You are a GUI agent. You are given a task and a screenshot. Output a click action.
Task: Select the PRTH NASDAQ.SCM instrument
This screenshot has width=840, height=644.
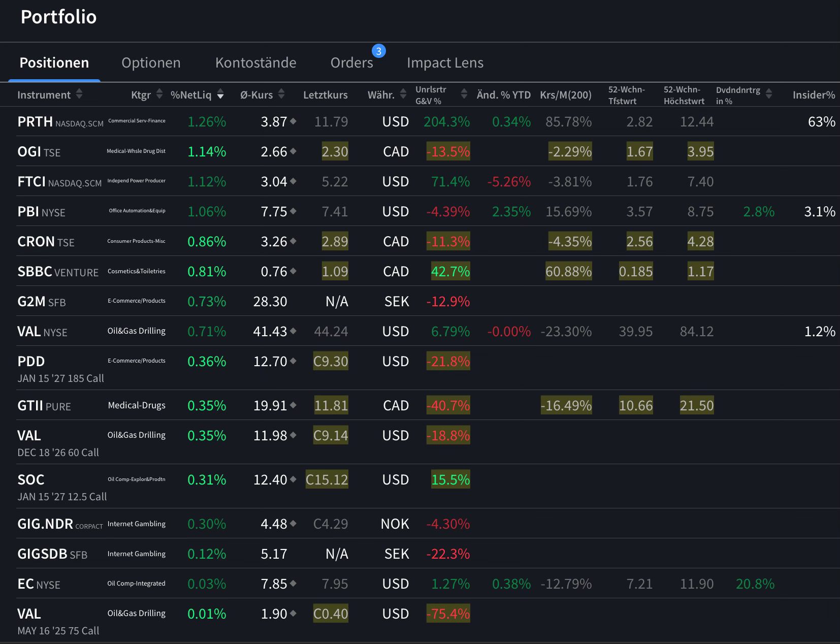click(x=60, y=122)
